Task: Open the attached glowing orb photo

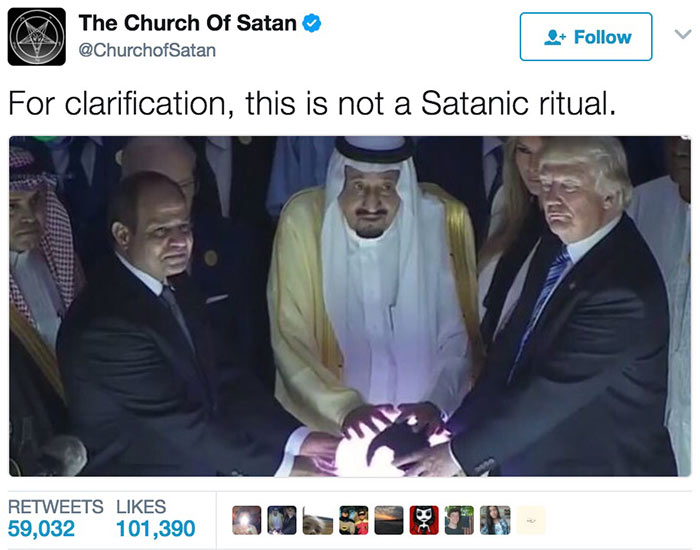Action: pos(350,306)
